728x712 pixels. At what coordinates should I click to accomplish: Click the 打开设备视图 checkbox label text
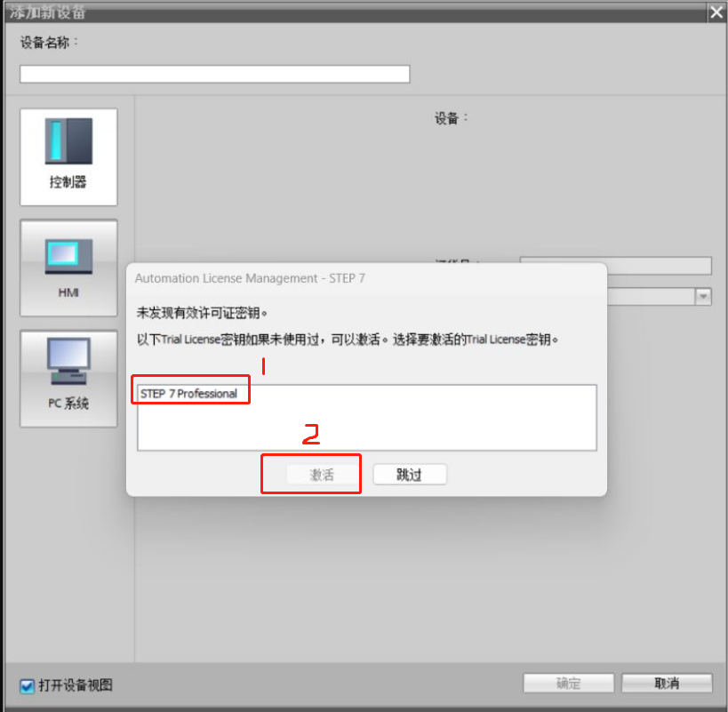tap(76, 685)
